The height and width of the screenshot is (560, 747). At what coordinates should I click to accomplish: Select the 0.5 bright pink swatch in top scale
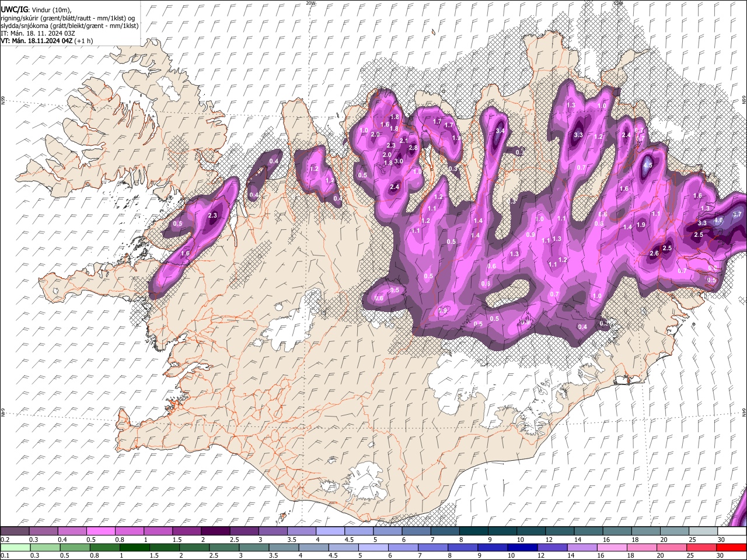coord(101,531)
